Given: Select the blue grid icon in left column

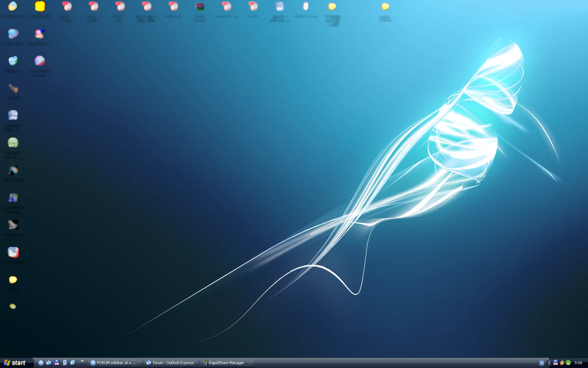Looking at the screenshot, I should coord(13,115).
